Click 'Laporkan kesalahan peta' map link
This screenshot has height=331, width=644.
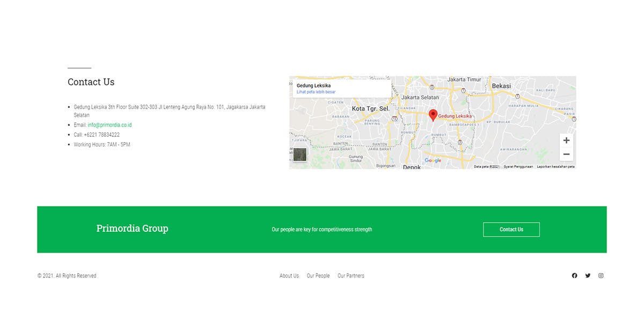tap(556, 167)
